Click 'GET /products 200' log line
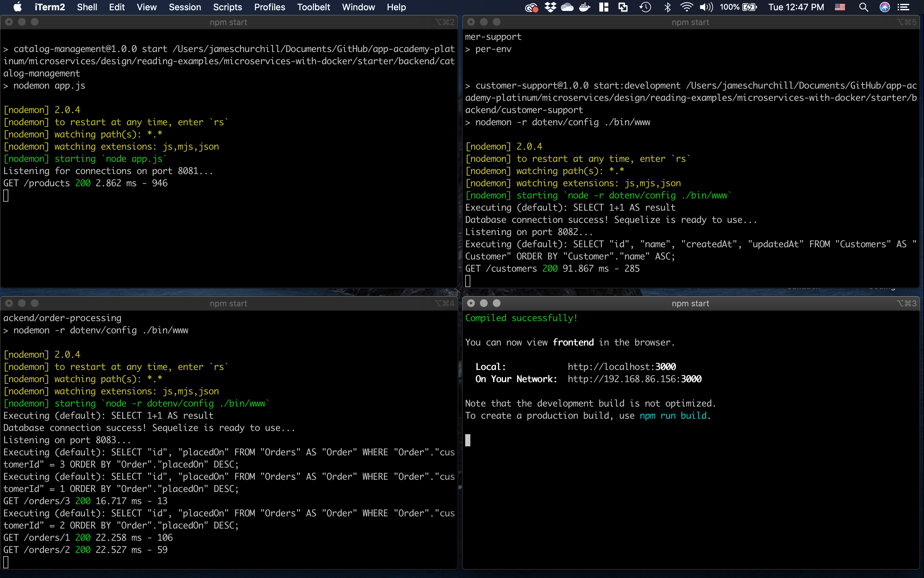This screenshot has width=924, height=578. (86, 183)
